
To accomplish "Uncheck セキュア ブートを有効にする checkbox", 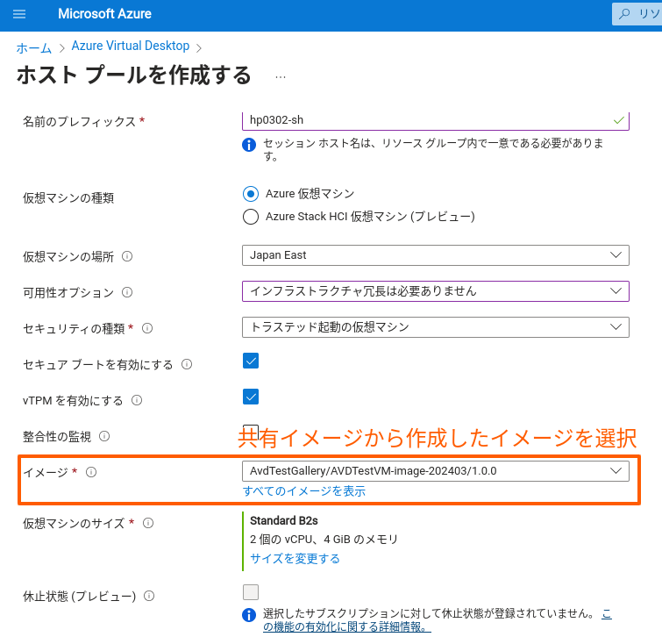I will tap(251, 361).
